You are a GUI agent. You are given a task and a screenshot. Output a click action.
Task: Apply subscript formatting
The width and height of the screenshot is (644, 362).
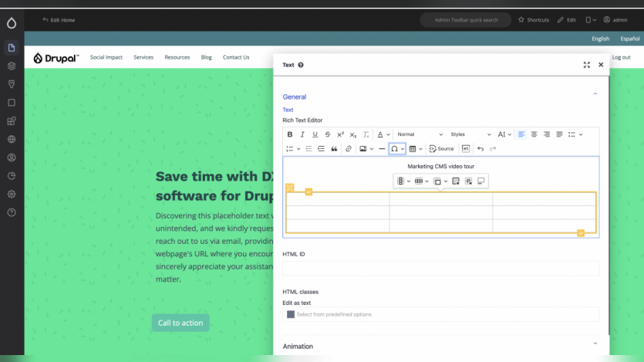[353, 134]
